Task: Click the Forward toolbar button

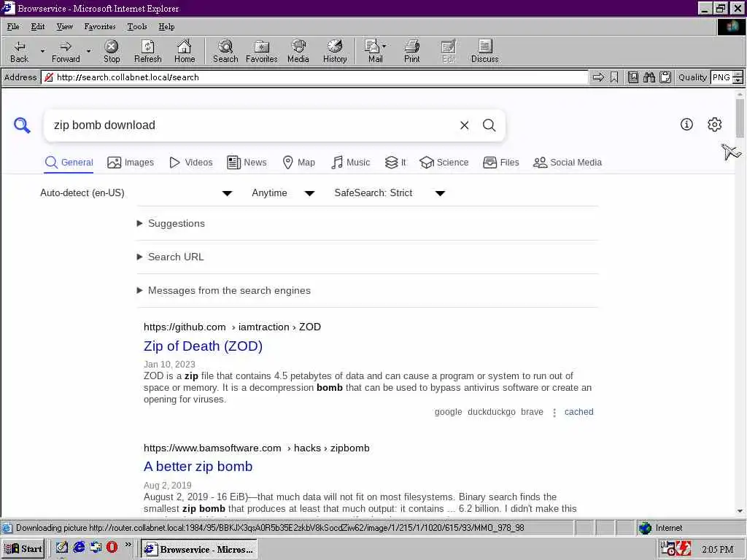Action: click(66, 52)
